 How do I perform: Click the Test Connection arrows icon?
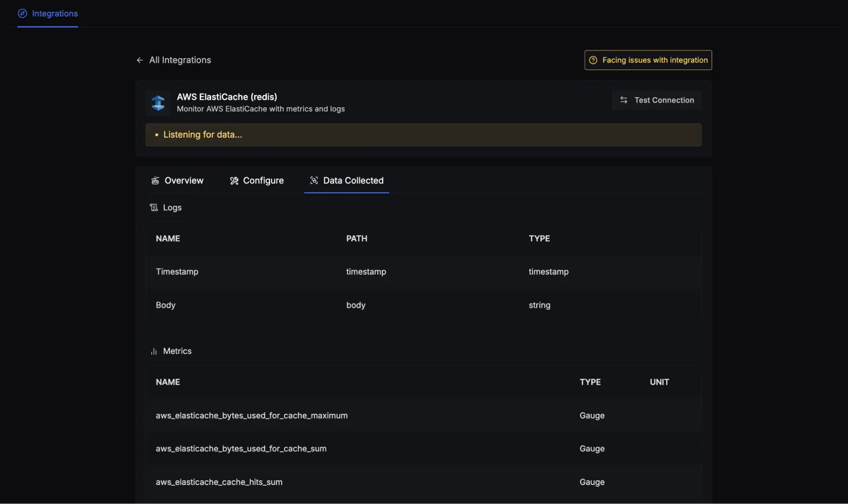click(x=624, y=100)
